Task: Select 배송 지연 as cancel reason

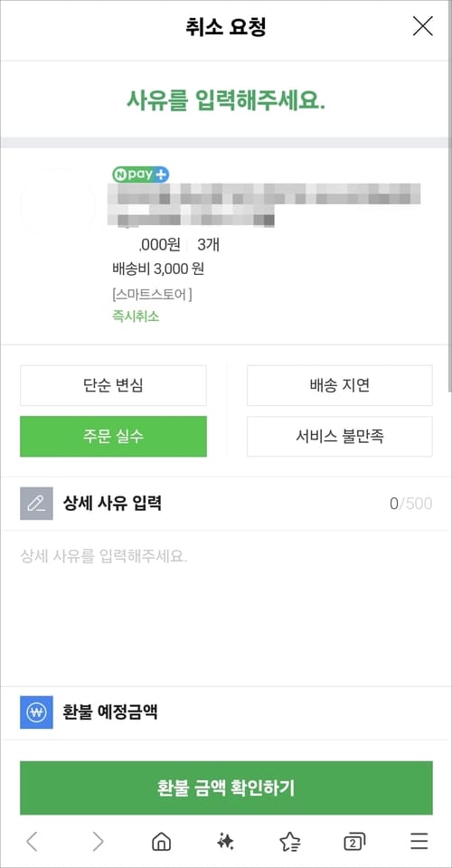Action: point(340,385)
